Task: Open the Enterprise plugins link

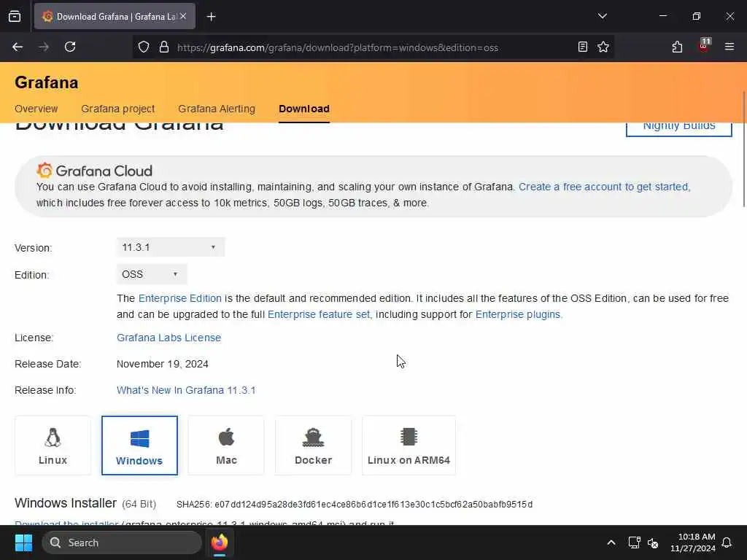Action: click(518, 314)
